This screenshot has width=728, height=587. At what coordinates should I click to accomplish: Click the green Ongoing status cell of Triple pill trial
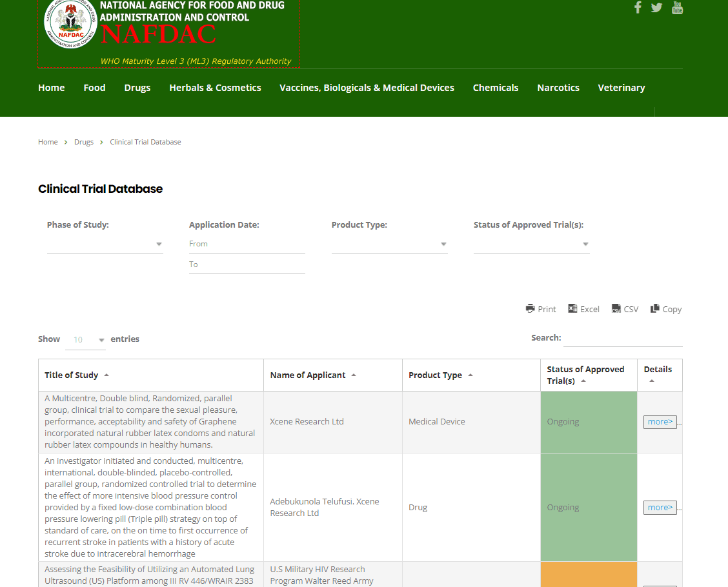point(589,508)
